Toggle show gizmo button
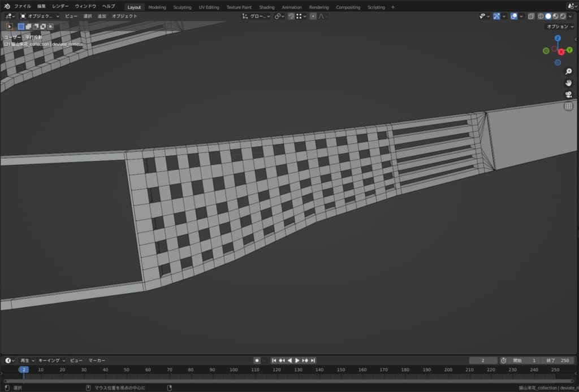Image resolution: width=579 pixels, height=392 pixels. pyautogui.click(x=496, y=16)
